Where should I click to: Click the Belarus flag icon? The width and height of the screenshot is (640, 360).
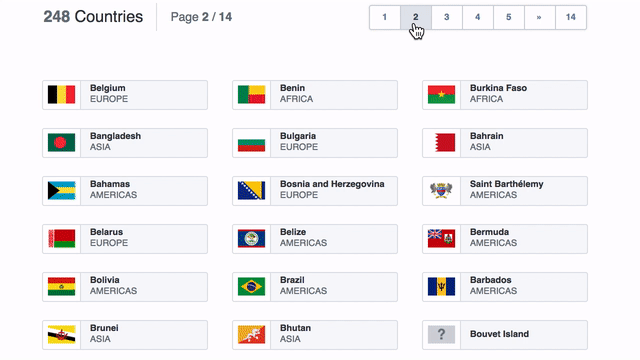61,238
